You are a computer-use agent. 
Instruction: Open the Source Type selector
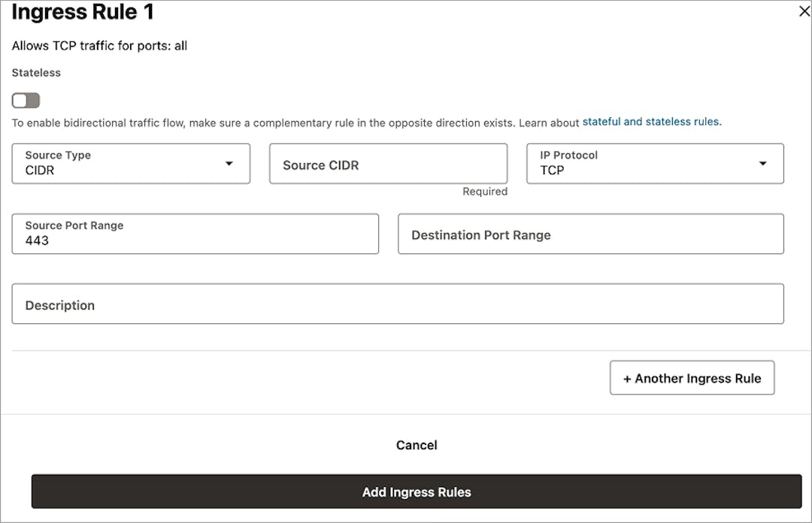pyautogui.click(x=130, y=163)
